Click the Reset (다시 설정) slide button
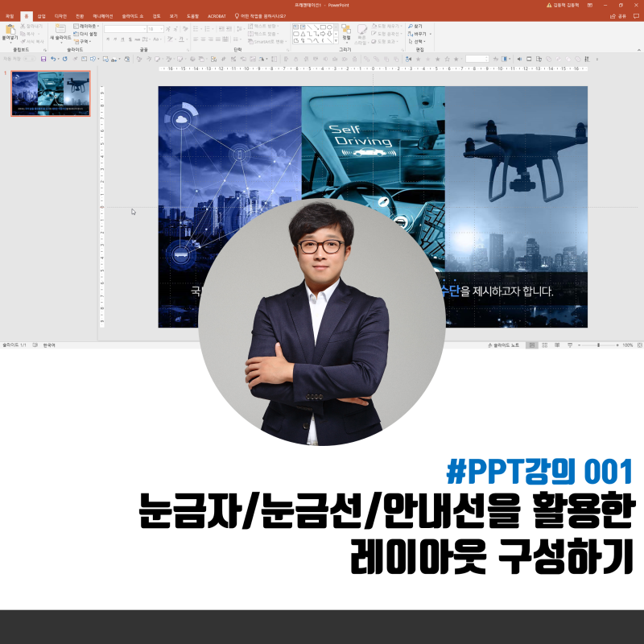 [85, 34]
